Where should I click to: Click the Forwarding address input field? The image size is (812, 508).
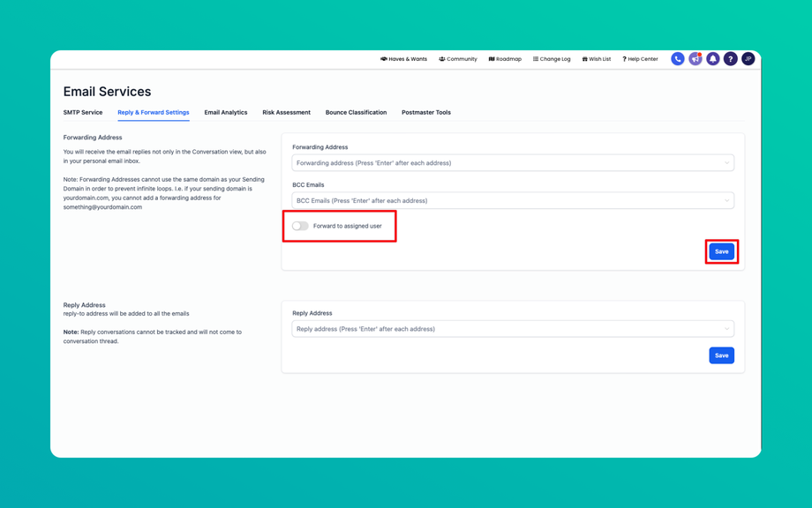[513, 163]
